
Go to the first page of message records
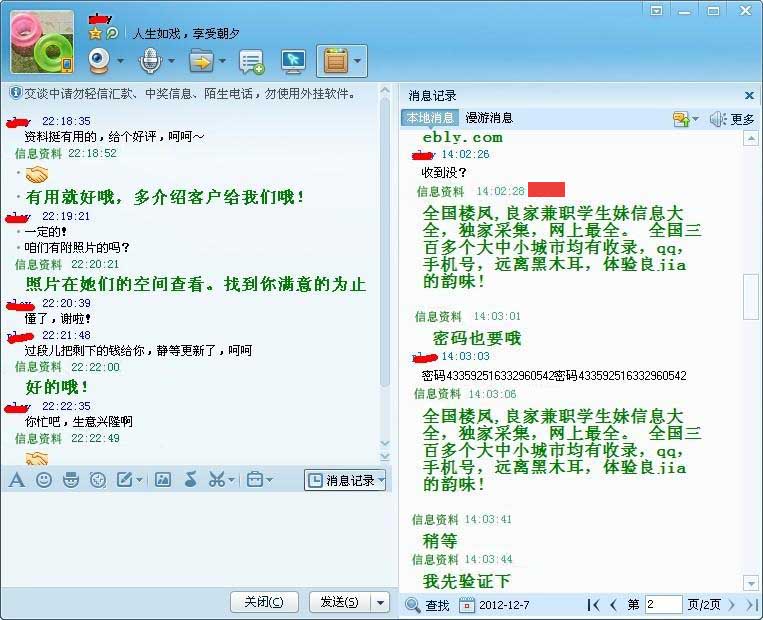tap(594, 605)
